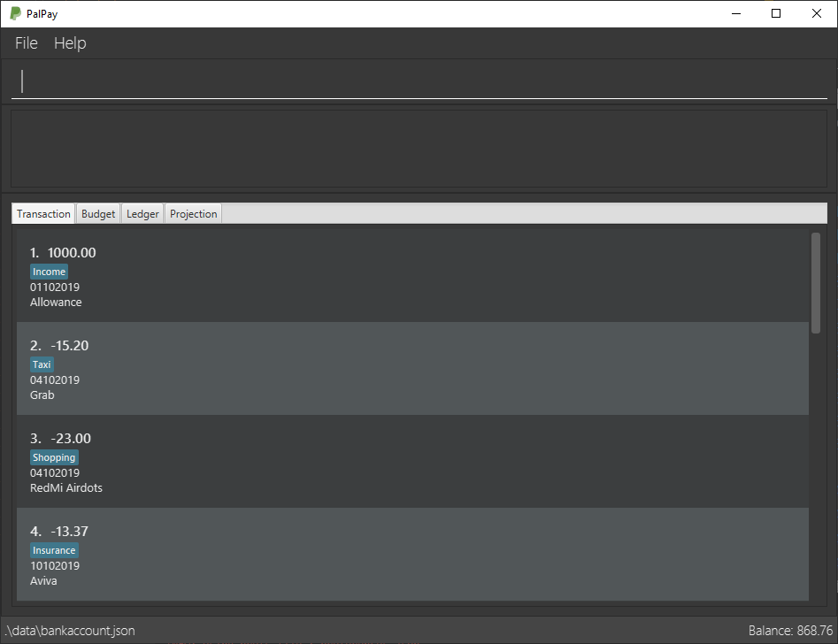Screen dimensions: 838x644
Task: Click the RedMi Airdots description
Action: [x=66, y=488]
